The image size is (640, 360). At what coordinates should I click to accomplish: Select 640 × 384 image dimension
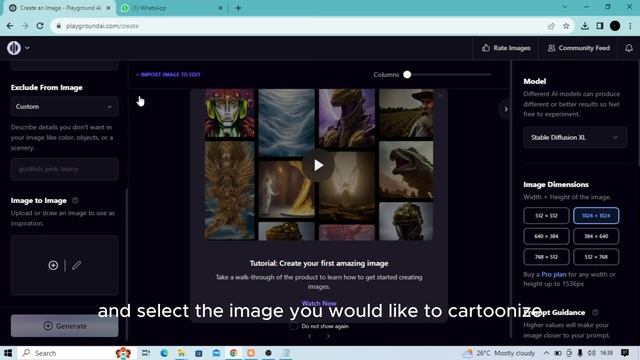coord(546,236)
